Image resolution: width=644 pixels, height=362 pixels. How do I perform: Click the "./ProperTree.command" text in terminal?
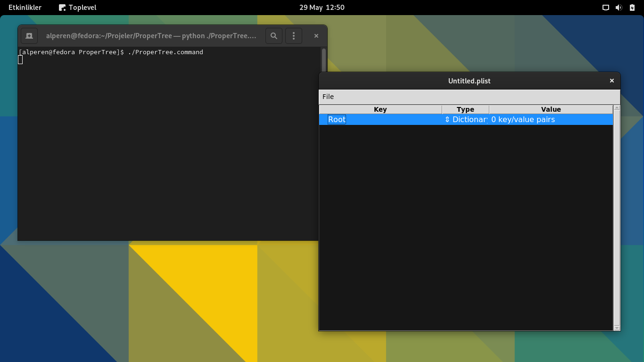coord(165,52)
